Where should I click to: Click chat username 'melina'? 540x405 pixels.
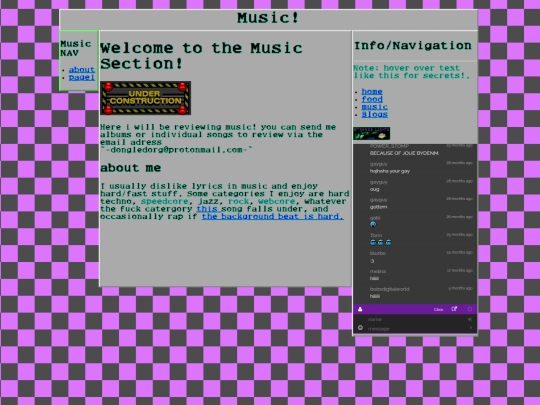pyautogui.click(x=378, y=271)
